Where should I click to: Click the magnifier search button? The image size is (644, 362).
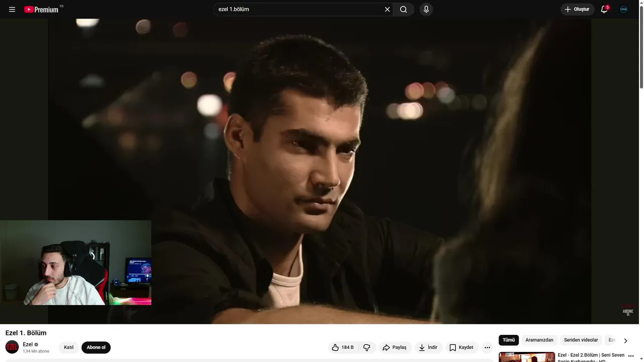404,10
